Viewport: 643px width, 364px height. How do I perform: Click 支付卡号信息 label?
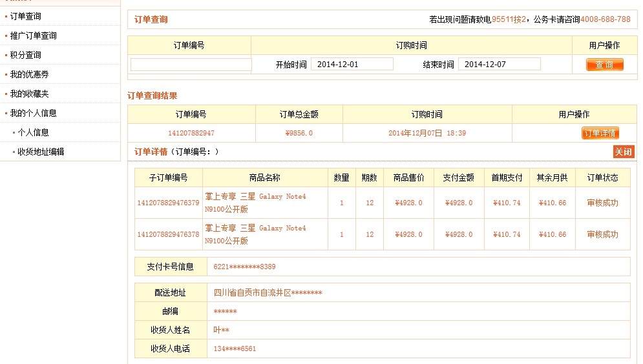pos(170,267)
